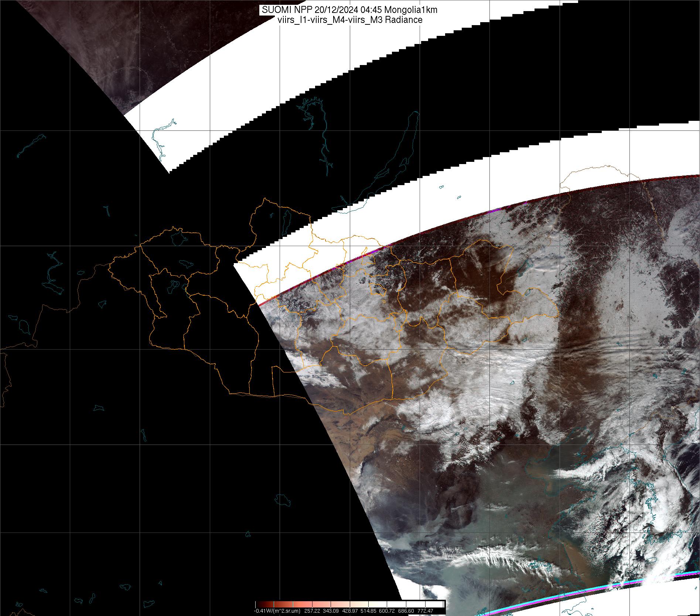Screen dimensions: 700x616
Task: Click the '428.97' colorbar value
Action: point(350,611)
